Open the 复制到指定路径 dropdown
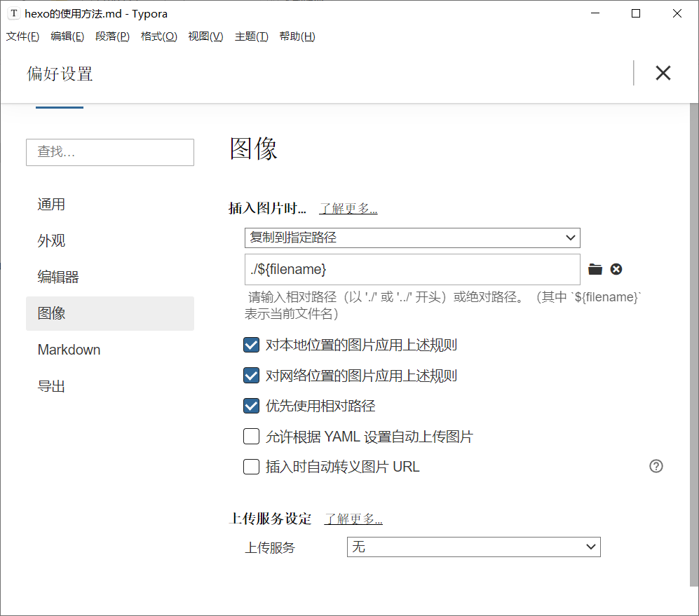The image size is (699, 616). point(412,238)
